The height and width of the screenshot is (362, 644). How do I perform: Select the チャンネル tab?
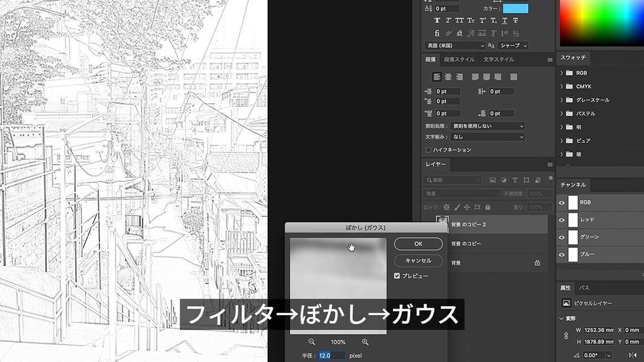573,184
